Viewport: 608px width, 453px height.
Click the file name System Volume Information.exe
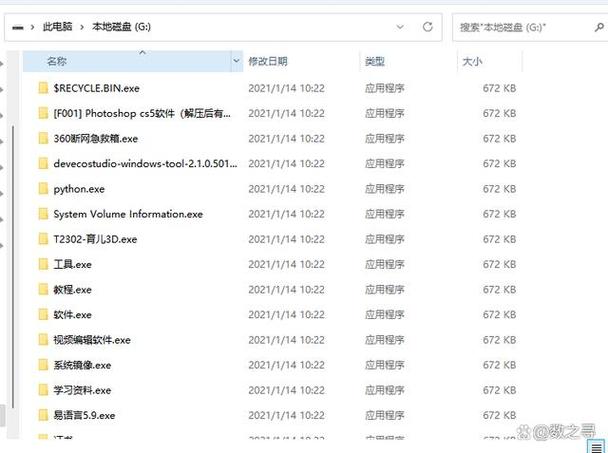click(128, 214)
